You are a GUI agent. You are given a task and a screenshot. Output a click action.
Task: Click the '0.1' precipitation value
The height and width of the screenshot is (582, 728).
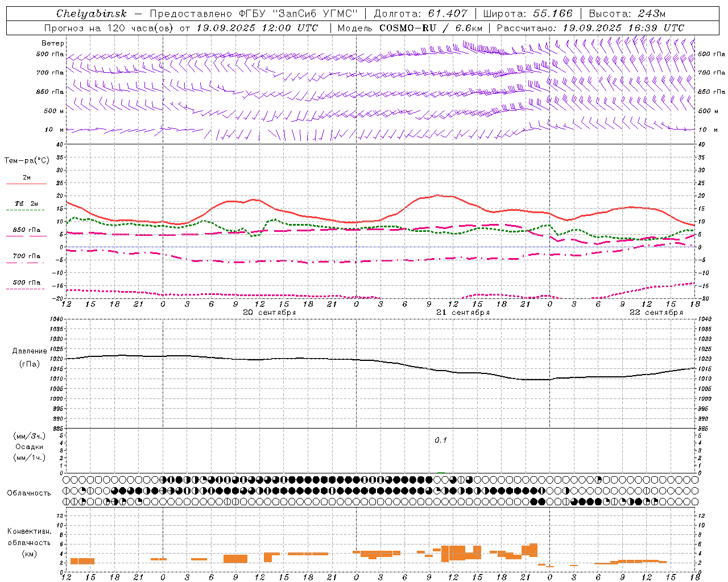point(441,440)
